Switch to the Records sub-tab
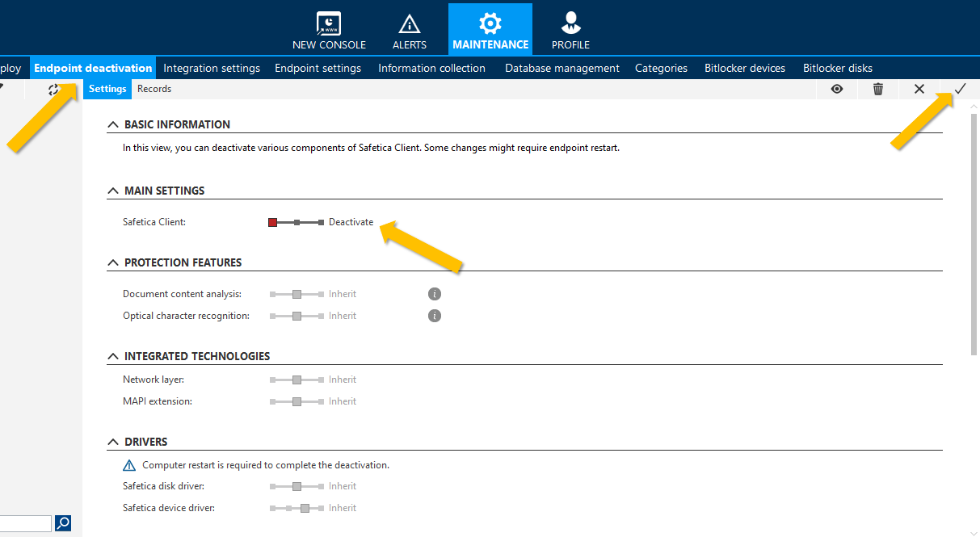The height and width of the screenshot is (537, 980). (154, 89)
